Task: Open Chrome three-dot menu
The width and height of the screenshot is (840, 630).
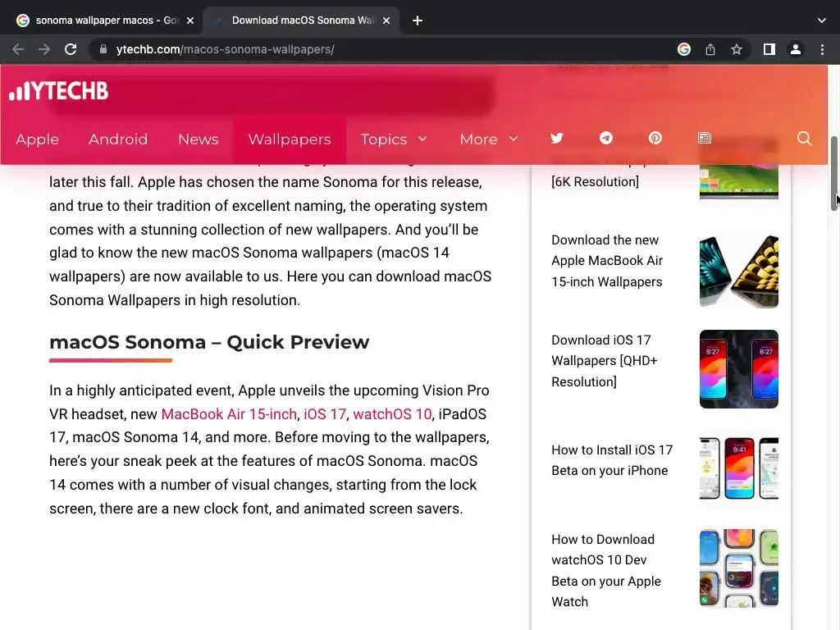Action: click(x=822, y=49)
